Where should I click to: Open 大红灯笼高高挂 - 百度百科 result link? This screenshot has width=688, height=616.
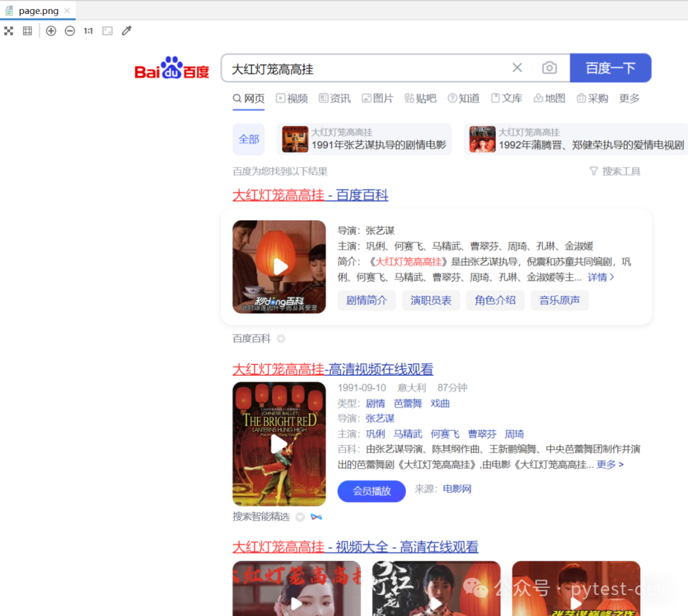pyautogui.click(x=310, y=195)
